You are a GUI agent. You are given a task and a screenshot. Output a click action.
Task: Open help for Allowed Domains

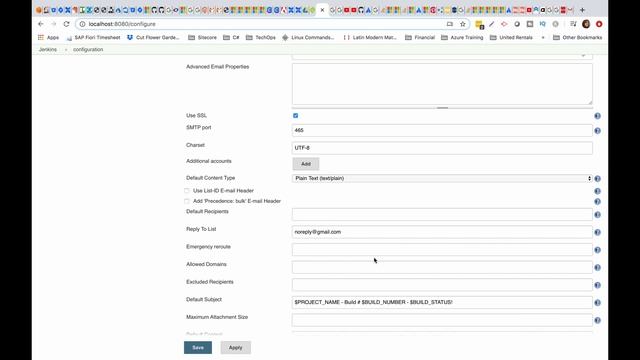[x=597, y=267]
